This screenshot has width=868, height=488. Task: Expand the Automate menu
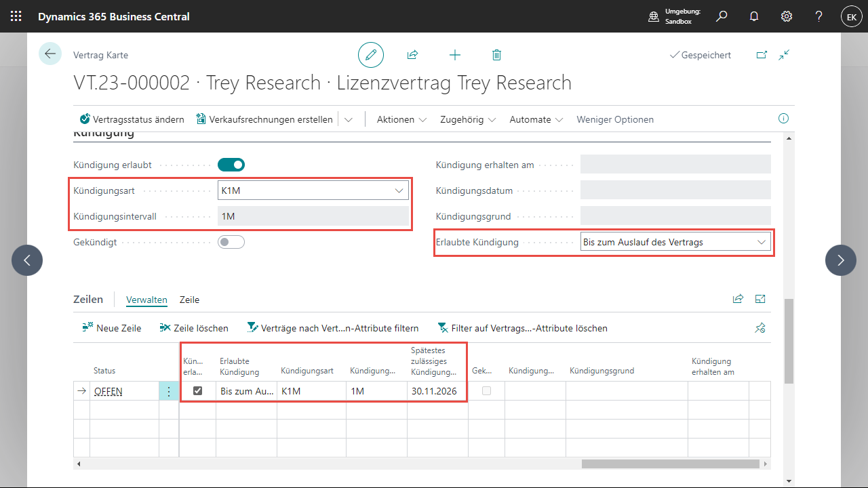536,119
